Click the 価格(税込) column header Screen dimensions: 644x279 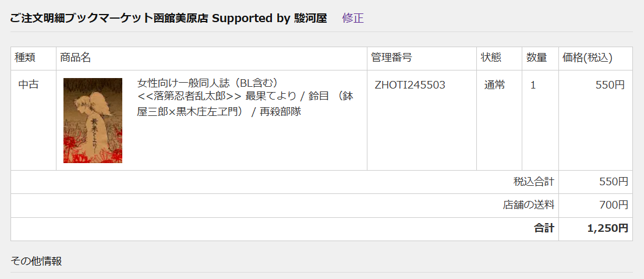588,58
